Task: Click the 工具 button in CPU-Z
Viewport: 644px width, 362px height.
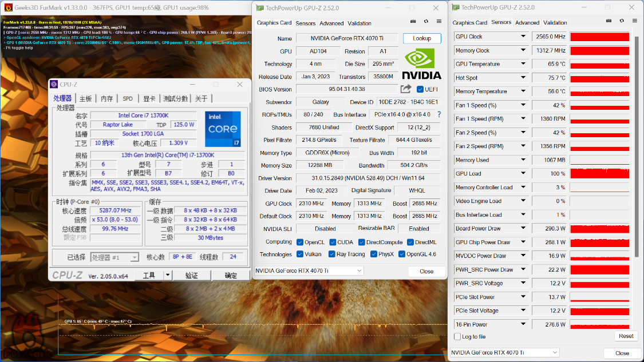Action: click(149, 275)
